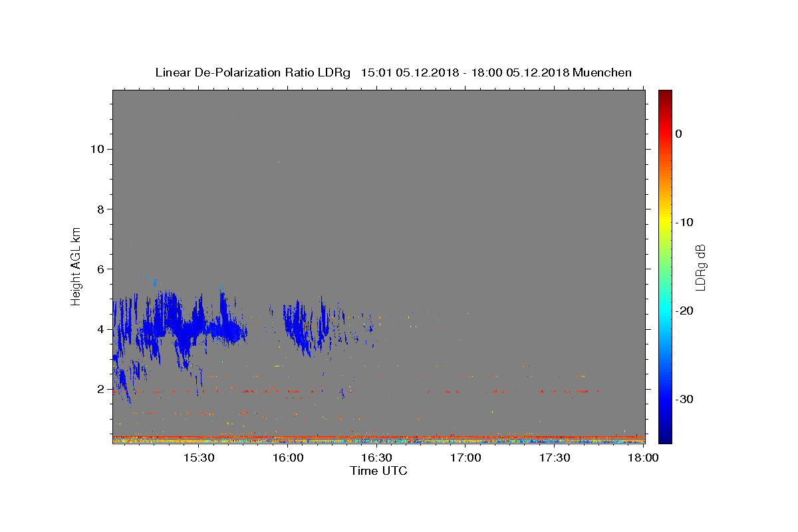Click the start date '15:01 05.12.2018' in the title
The height and width of the screenshot is (532, 798).
click(409, 72)
